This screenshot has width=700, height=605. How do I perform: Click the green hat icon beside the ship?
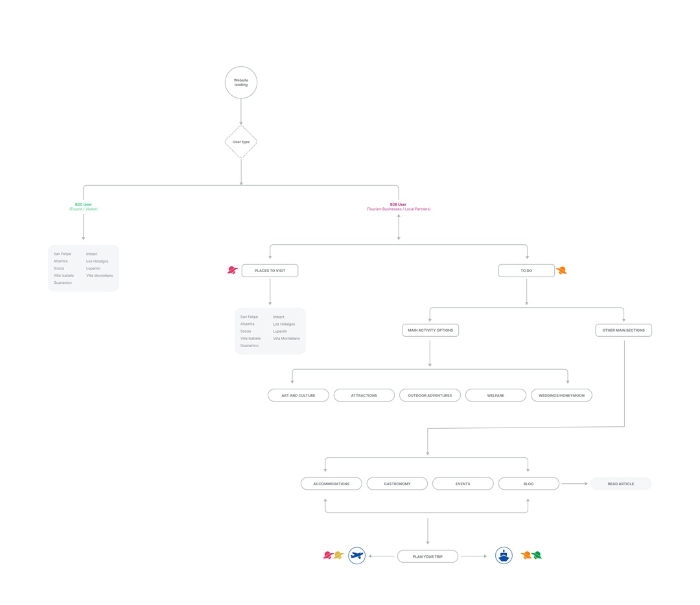tap(537, 555)
